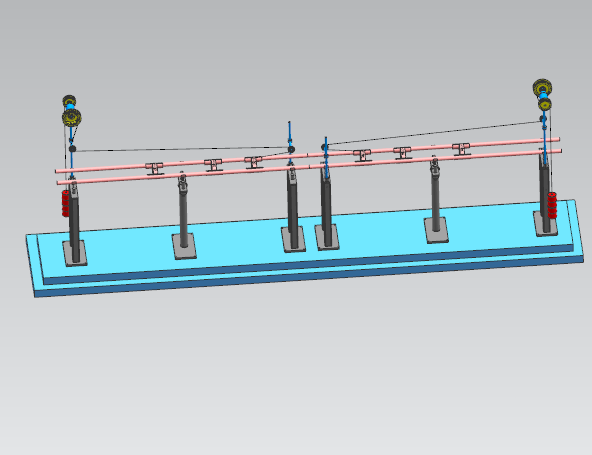The height and width of the screenshot is (455, 592).
Task: Select the black pulley at the center-left blue rod
Action: pos(291,150)
